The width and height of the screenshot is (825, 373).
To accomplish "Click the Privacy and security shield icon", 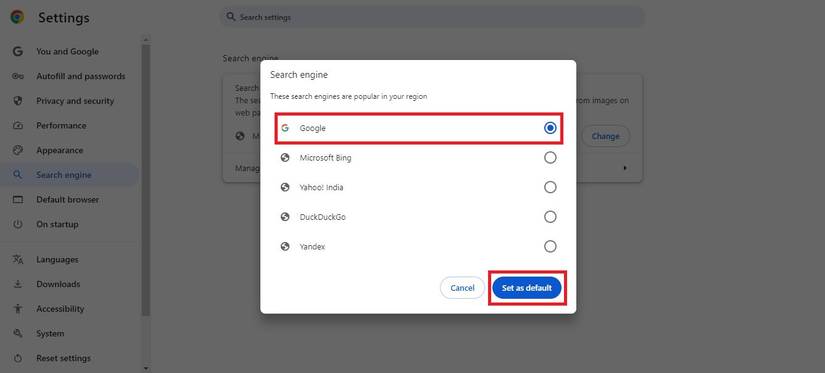I will [x=18, y=101].
